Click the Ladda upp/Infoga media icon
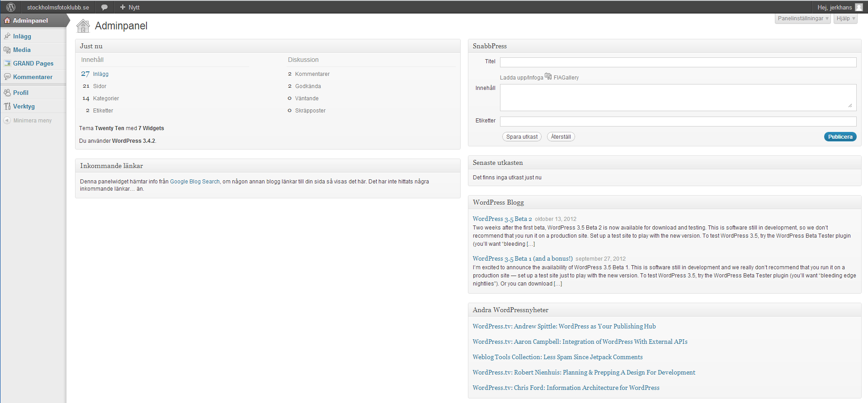 [548, 76]
